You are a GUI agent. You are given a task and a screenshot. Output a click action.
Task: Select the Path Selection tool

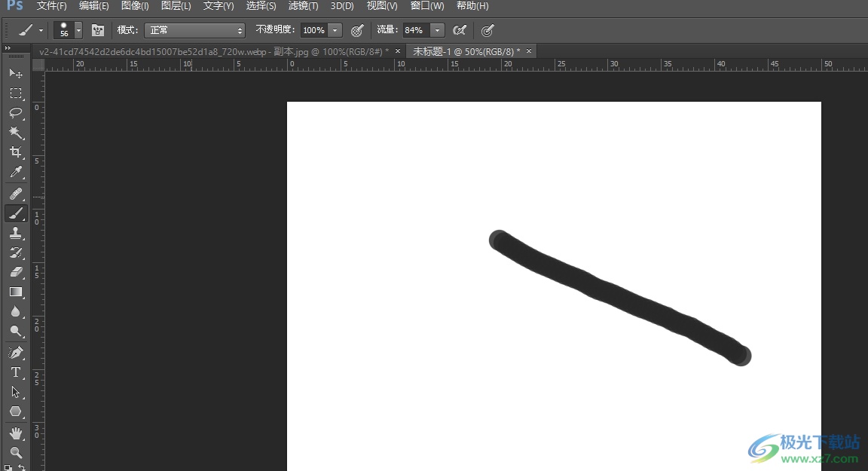(x=16, y=392)
